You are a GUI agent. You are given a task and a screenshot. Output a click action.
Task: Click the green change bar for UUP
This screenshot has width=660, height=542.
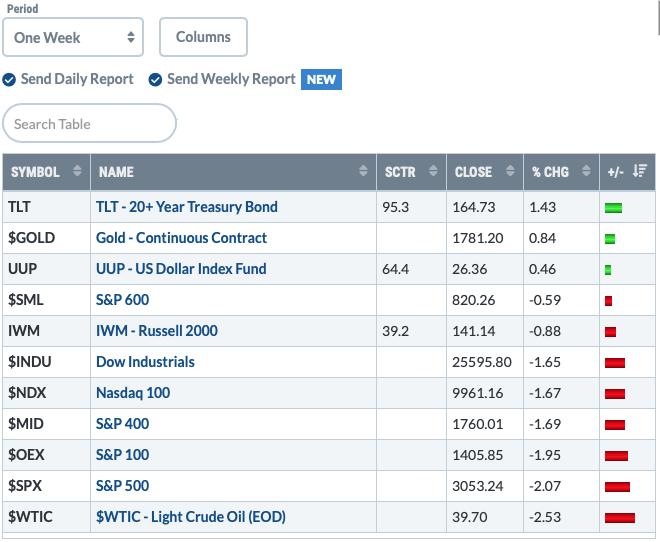tap(608, 270)
